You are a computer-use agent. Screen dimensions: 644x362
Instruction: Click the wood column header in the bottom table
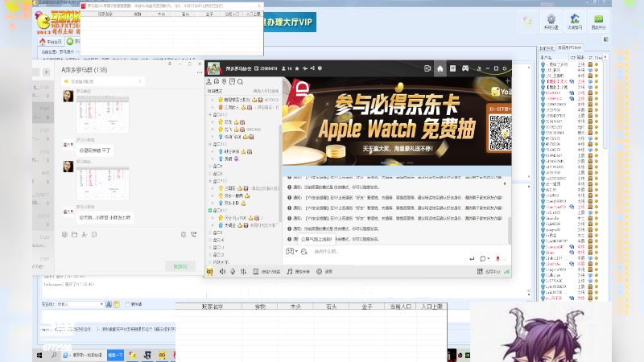(x=295, y=306)
